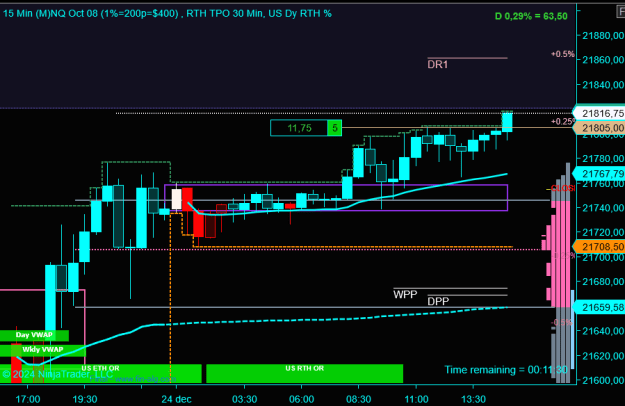Select the DR1 pivot level label
Viewport: 625px width, 406px height.
click(x=438, y=65)
